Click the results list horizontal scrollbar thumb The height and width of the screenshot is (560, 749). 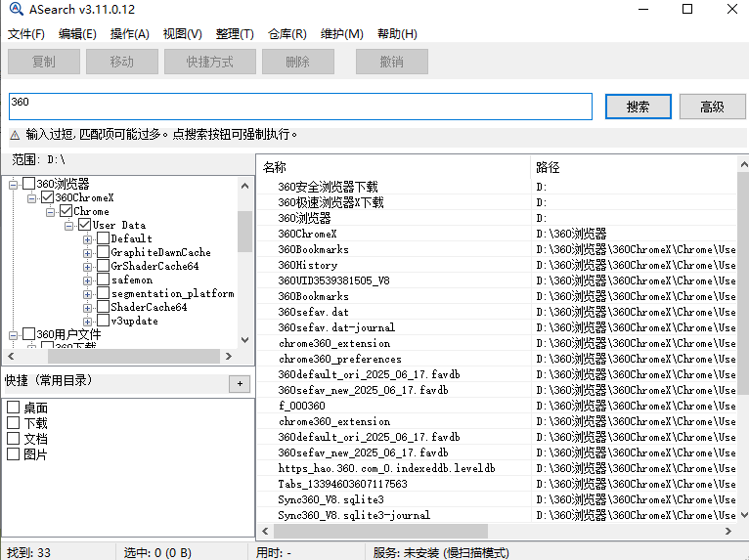click(380, 531)
